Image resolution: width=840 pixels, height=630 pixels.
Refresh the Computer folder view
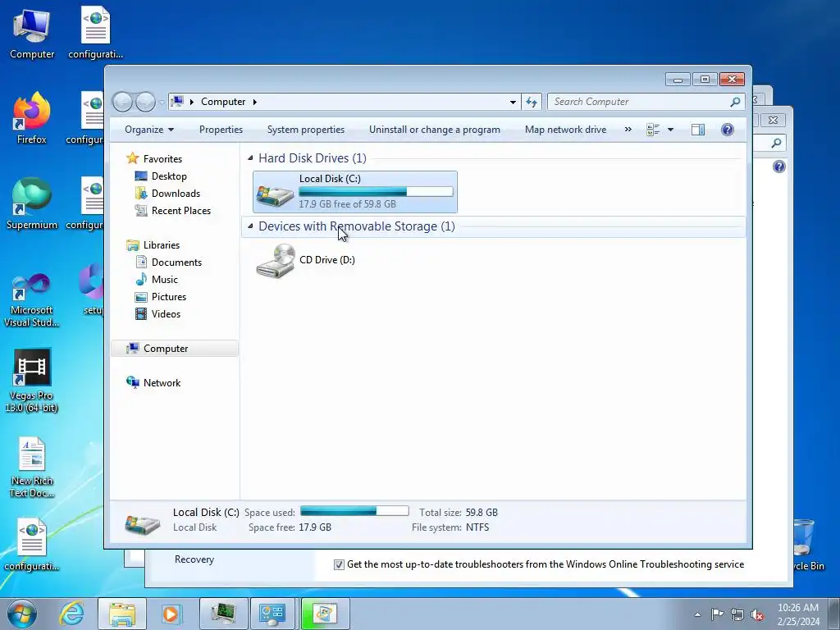pyautogui.click(x=532, y=101)
